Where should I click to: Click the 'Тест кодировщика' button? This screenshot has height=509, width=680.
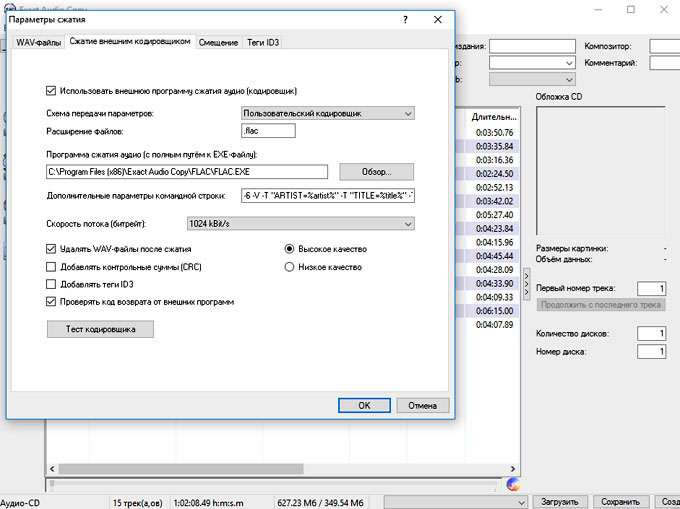pyautogui.click(x=99, y=329)
